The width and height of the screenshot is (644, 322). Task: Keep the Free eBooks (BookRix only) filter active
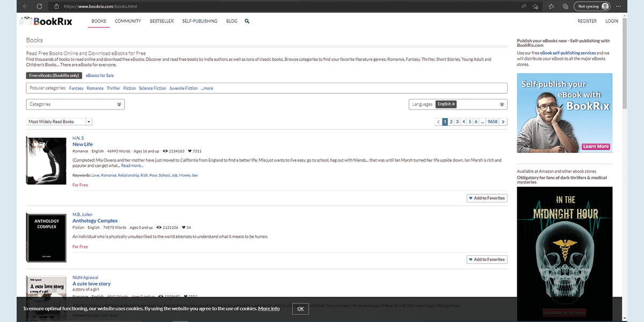pyautogui.click(x=53, y=75)
